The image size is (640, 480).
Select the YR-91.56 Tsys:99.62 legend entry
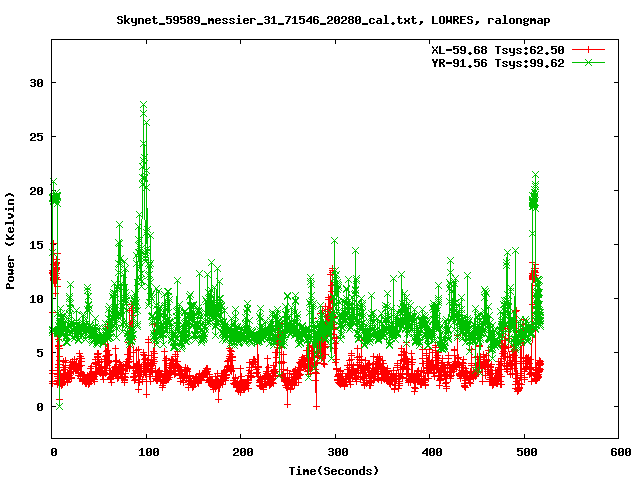[x=498, y=63]
